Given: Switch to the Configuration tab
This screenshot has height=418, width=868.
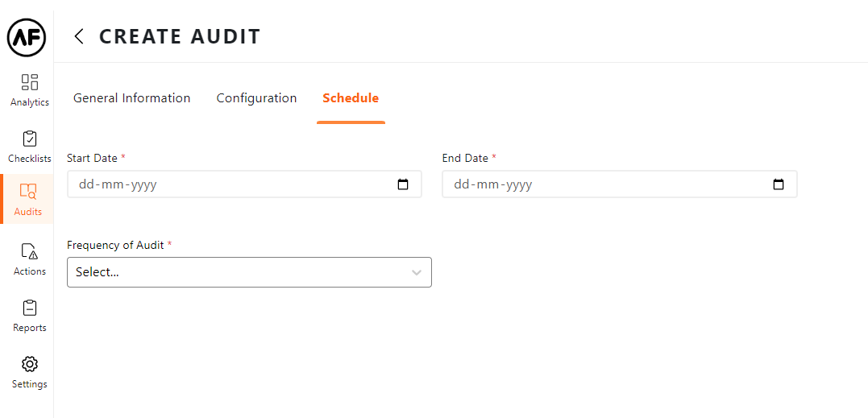Looking at the screenshot, I should click(256, 98).
